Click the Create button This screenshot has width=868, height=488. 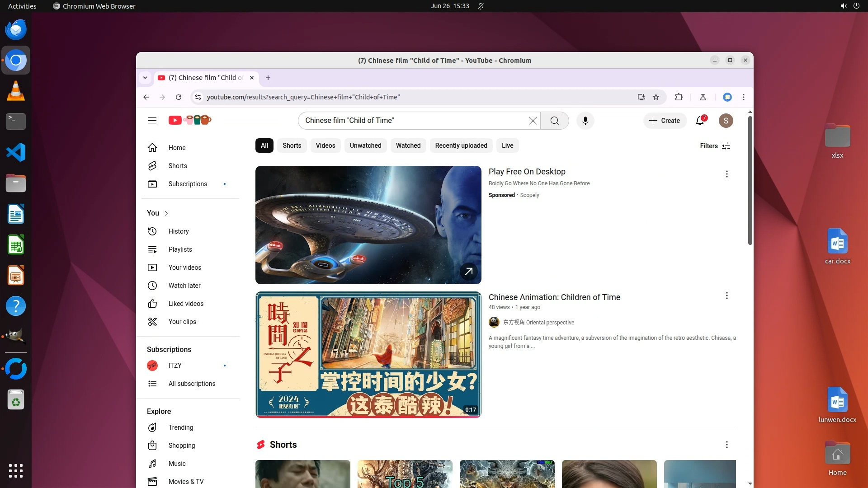pyautogui.click(x=665, y=121)
